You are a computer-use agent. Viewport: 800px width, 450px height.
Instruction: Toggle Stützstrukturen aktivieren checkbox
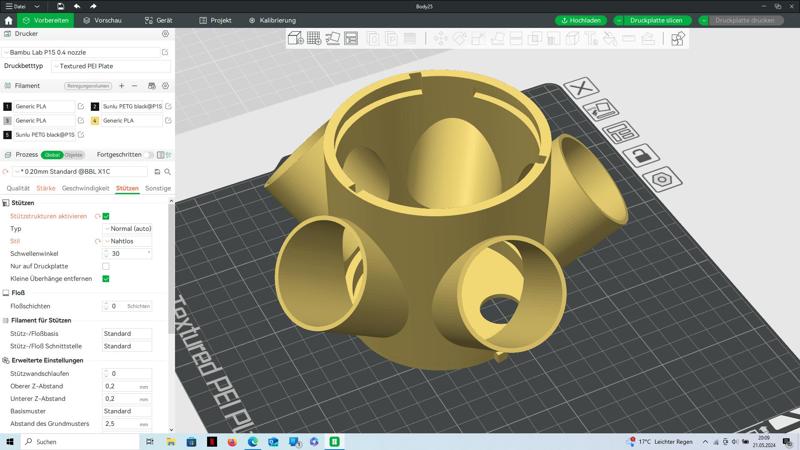pos(106,216)
